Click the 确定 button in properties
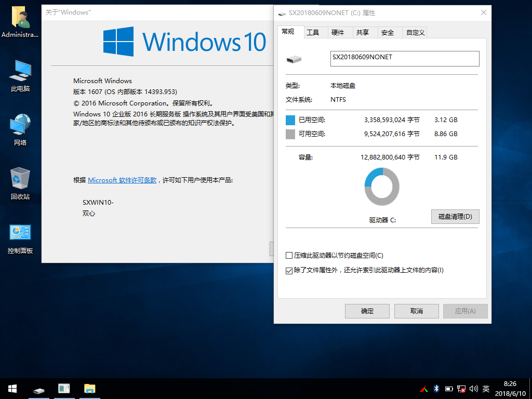 click(367, 311)
